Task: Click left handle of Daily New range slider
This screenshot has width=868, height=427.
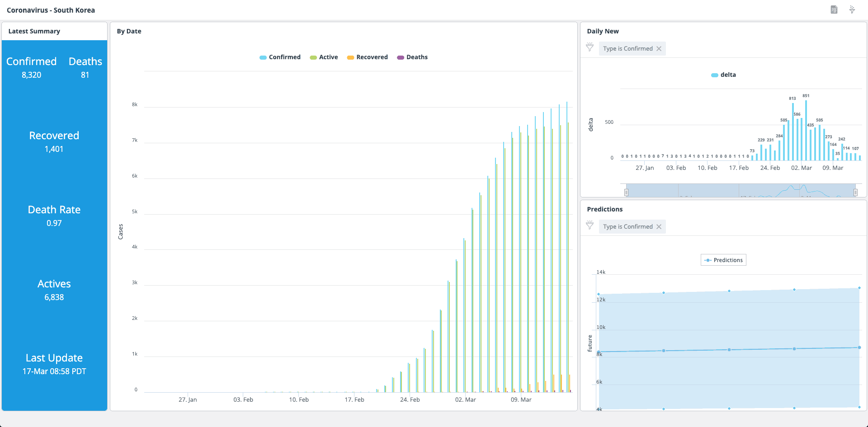Action: coord(626,192)
